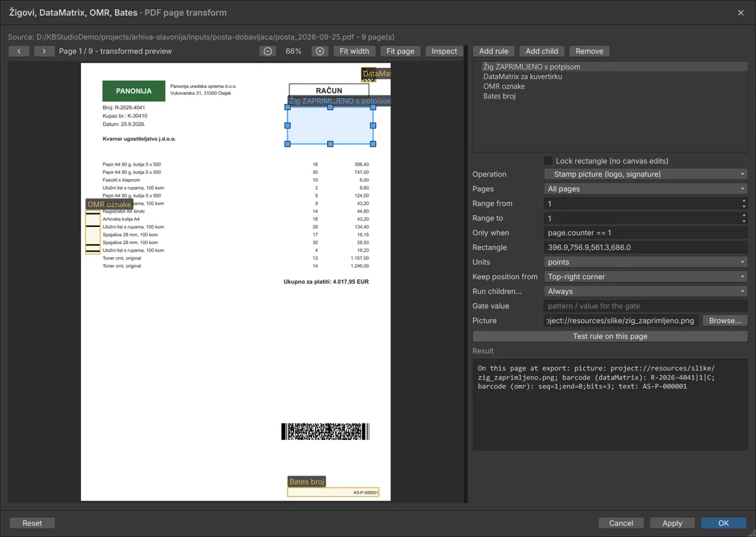Screen dimensions: 756x537
Task: Click the Gate value field
Action: click(x=645, y=306)
